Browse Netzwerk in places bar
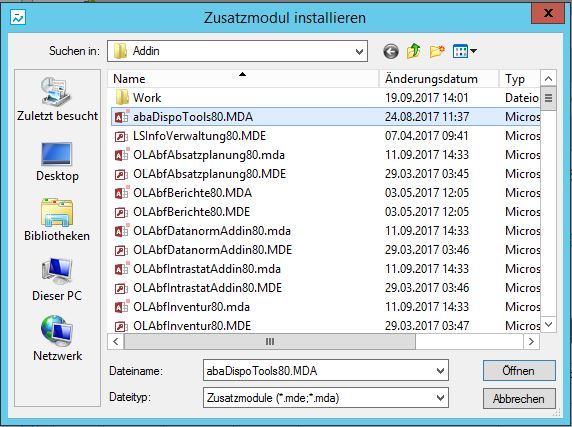Screen dimensions: 572x427 click(x=57, y=338)
